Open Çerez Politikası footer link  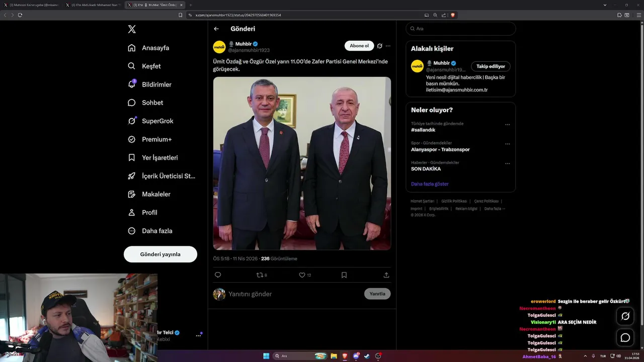click(487, 201)
